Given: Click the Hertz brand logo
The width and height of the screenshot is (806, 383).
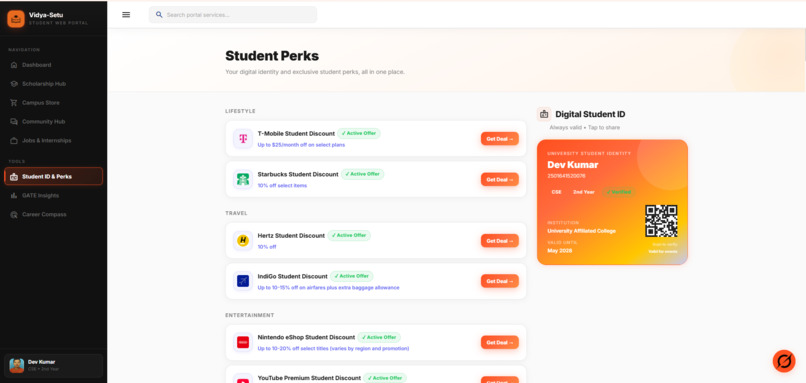Looking at the screenshot, I should click(x=243, y=241).
